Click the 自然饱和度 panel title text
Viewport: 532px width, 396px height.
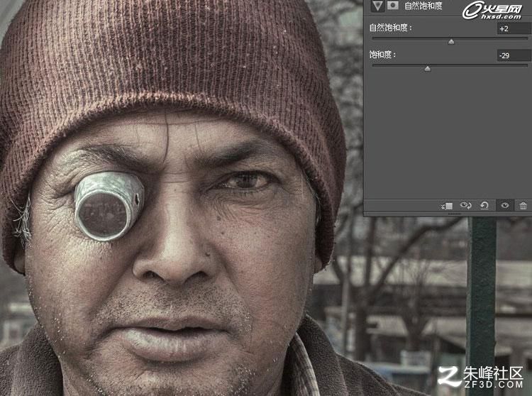(423, 6)
